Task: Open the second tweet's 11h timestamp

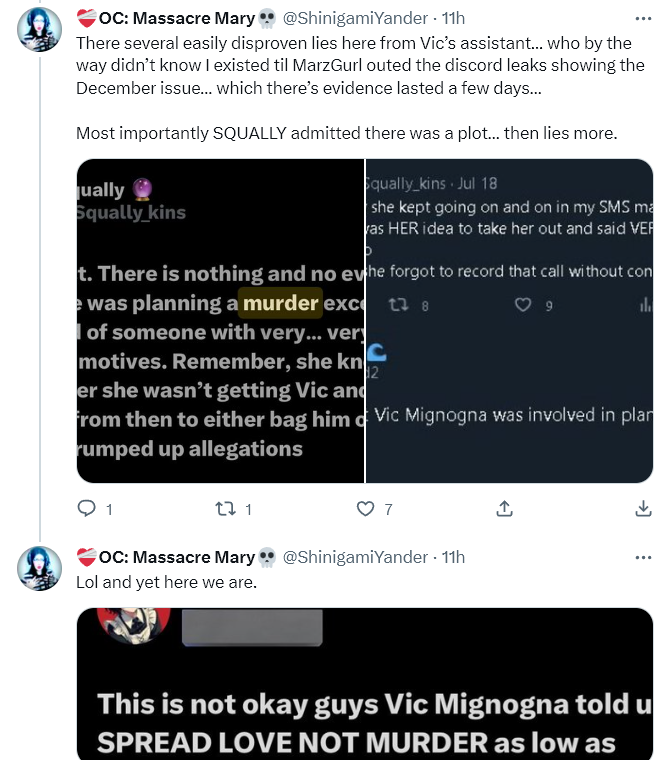Action: (x=453, y=557)
